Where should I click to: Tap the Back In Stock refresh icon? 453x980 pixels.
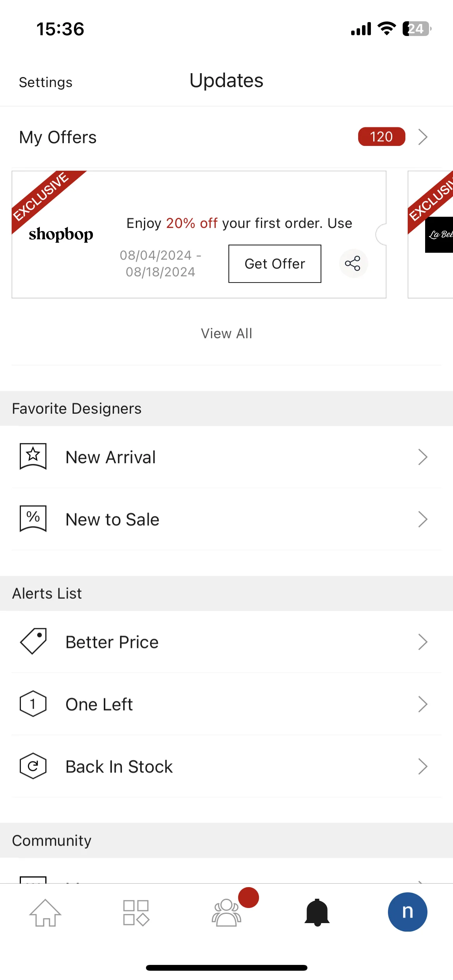[x=33, y=766]
